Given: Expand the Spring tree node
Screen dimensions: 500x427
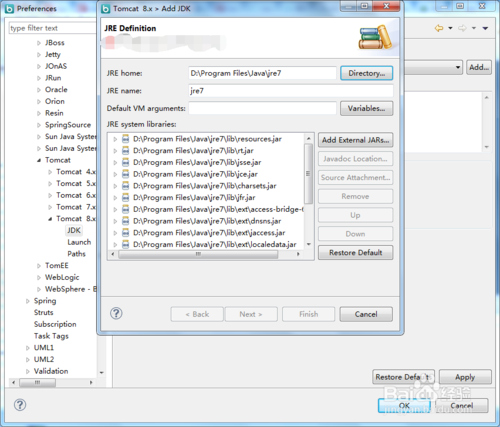Looking at the screenshot, I should [x=28, y=301].
